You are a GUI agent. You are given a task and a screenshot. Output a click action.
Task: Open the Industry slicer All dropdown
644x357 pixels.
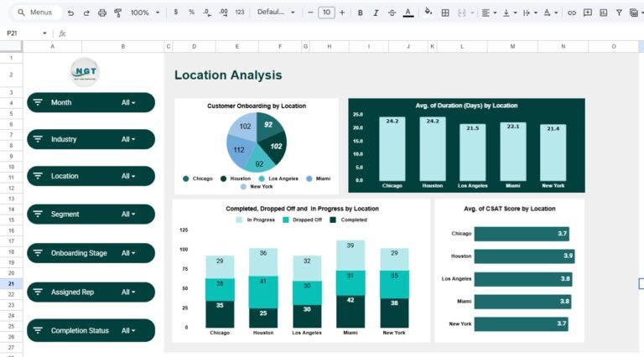[x=128, y=139]
